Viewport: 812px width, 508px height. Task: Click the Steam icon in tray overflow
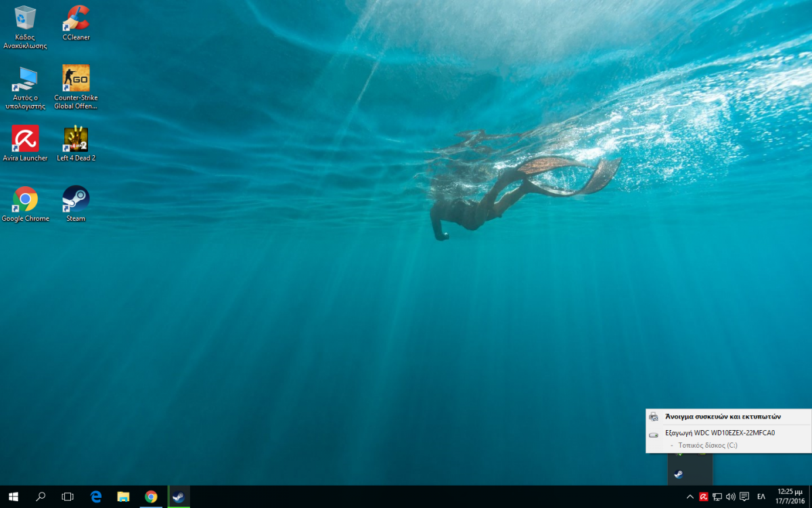679,473
